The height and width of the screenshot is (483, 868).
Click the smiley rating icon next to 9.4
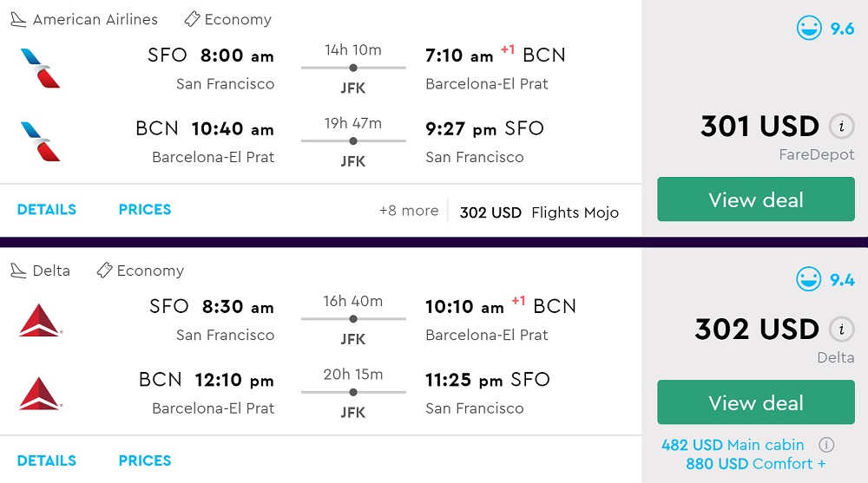(809, 279)
